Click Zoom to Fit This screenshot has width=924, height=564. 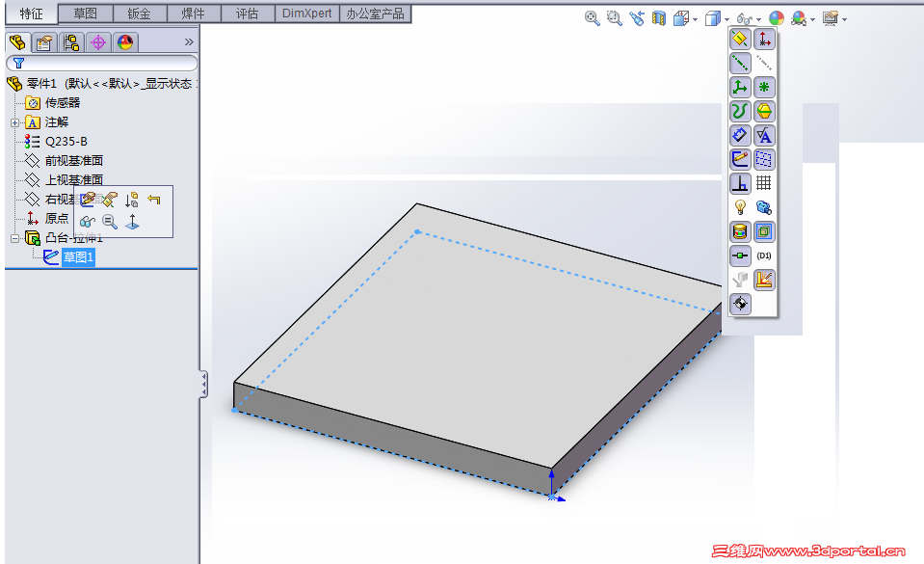[592, 18]
